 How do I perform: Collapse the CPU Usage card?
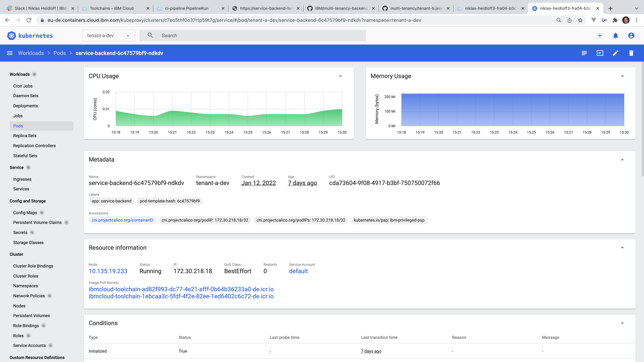coord(340,76)
